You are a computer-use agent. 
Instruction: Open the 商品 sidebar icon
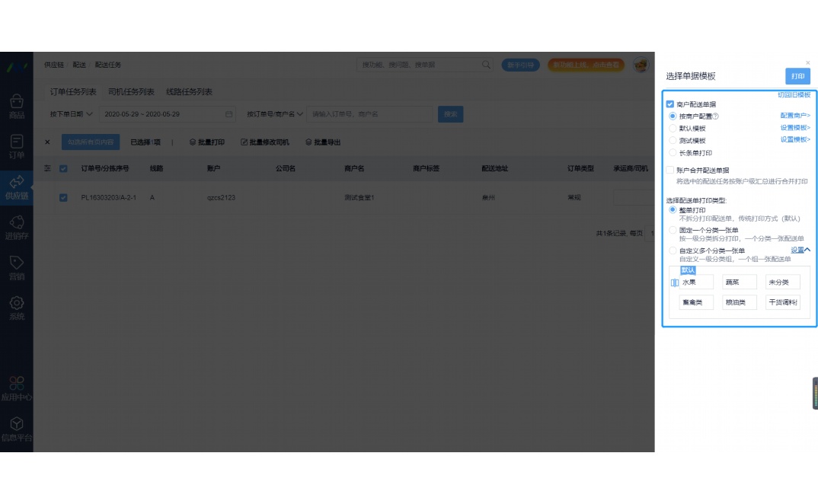(16, 102)
